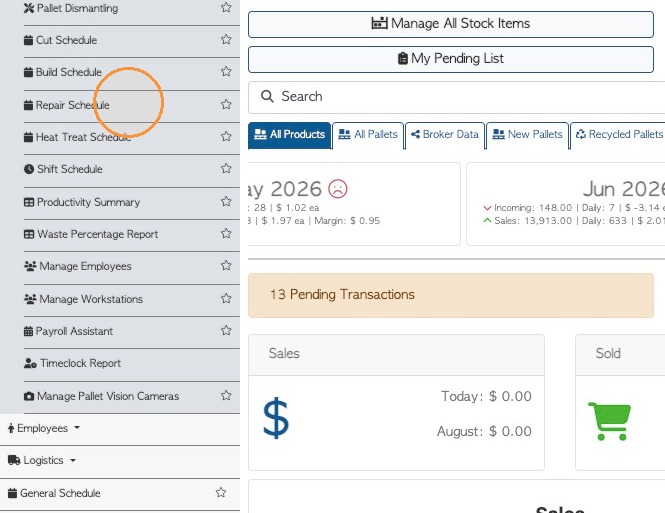Screen dimensions: 665x513
Task: Click the magnifying glass search icon
Action: click(267, 96)
